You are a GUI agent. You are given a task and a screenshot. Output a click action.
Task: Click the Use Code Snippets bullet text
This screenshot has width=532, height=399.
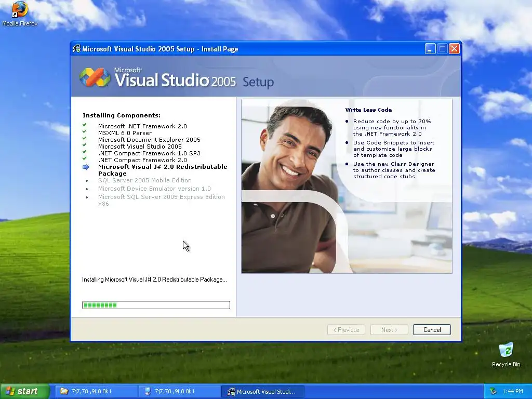click(394, 149)
